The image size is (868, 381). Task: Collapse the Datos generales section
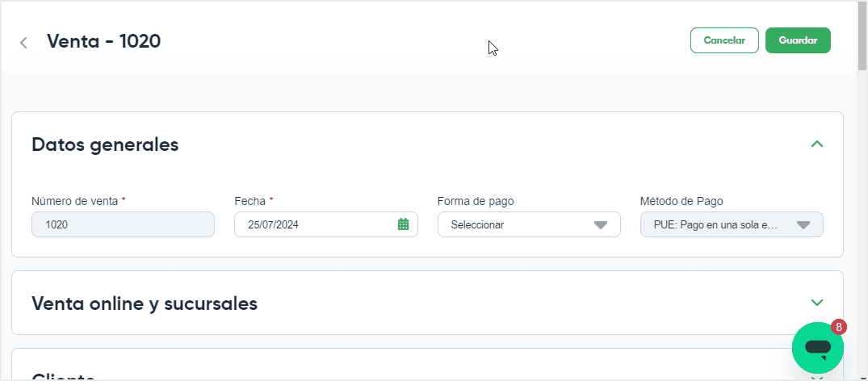(817, 144)
